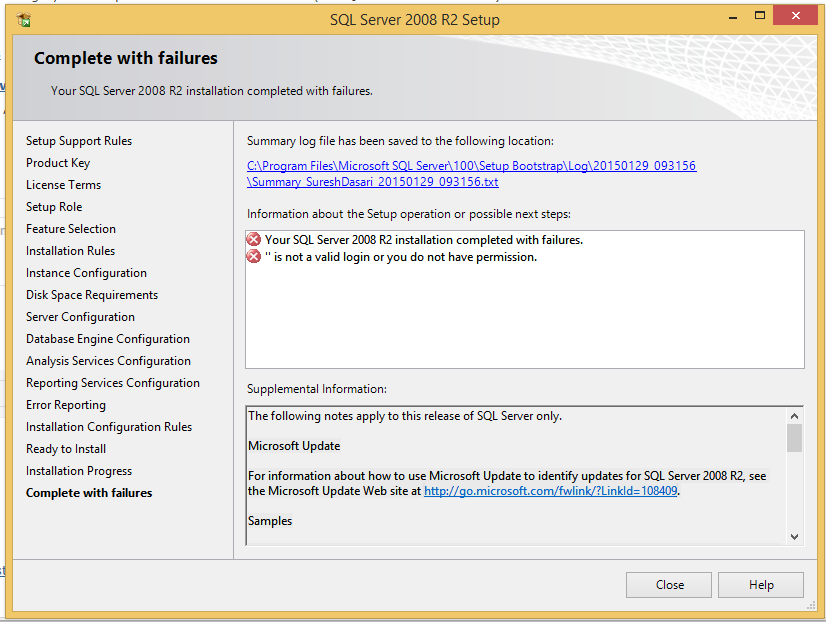Click the supplemental info scroll up arrow
Viewport: 826px width, 622px height.
(794, 416)
